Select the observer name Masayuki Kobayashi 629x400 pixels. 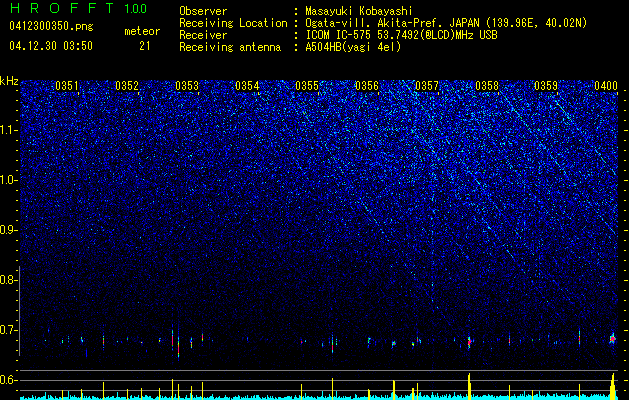click(358, 11)
